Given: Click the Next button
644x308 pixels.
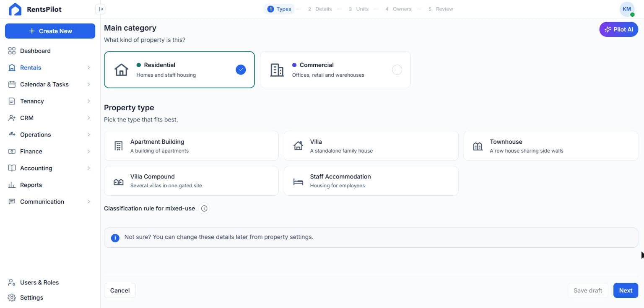Looking at the screenshot, I should point(626,290).
